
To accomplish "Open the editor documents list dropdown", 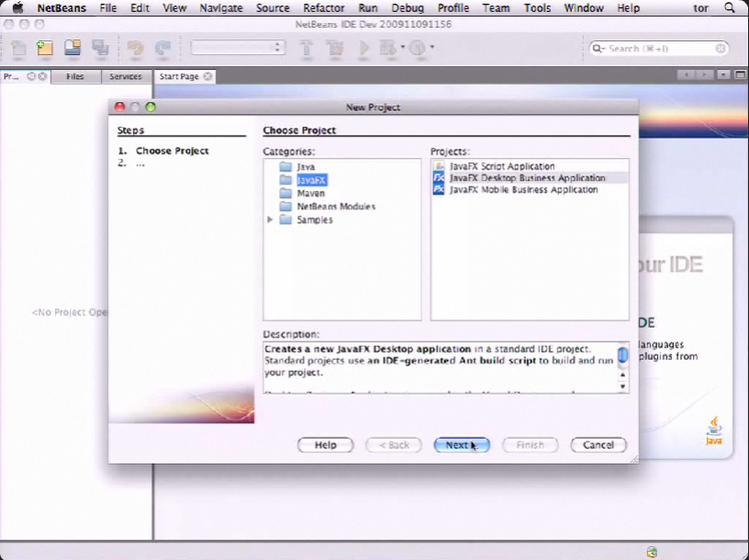I will [723, 75].
